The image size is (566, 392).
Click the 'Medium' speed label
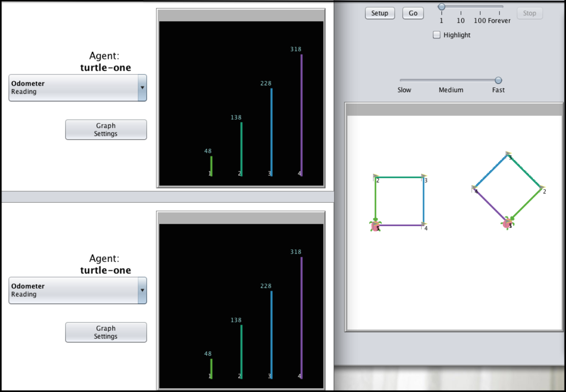(x=451, y=90)
